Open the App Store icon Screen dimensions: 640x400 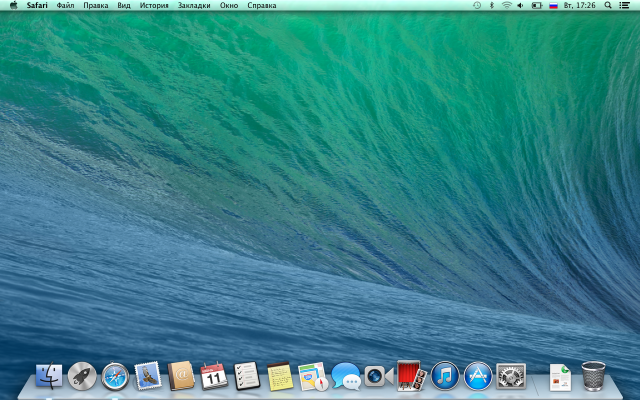click(x=478, y=376)
